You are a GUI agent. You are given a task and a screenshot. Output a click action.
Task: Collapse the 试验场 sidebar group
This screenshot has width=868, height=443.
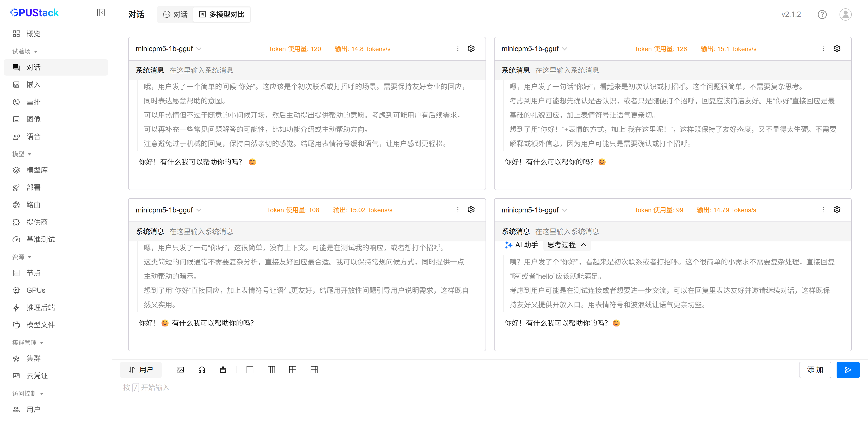tap(25, 51)
